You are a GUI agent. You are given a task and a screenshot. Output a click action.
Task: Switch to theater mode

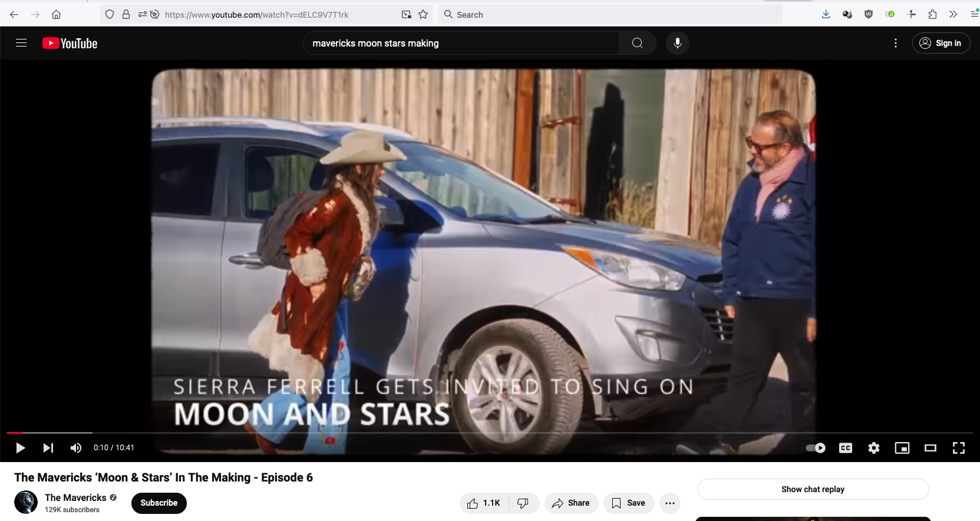(930, 448)
